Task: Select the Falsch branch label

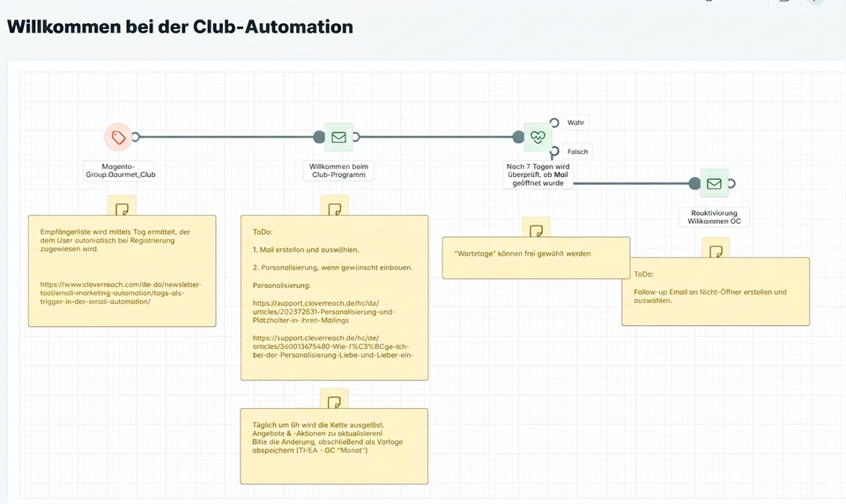Action: 577,152
